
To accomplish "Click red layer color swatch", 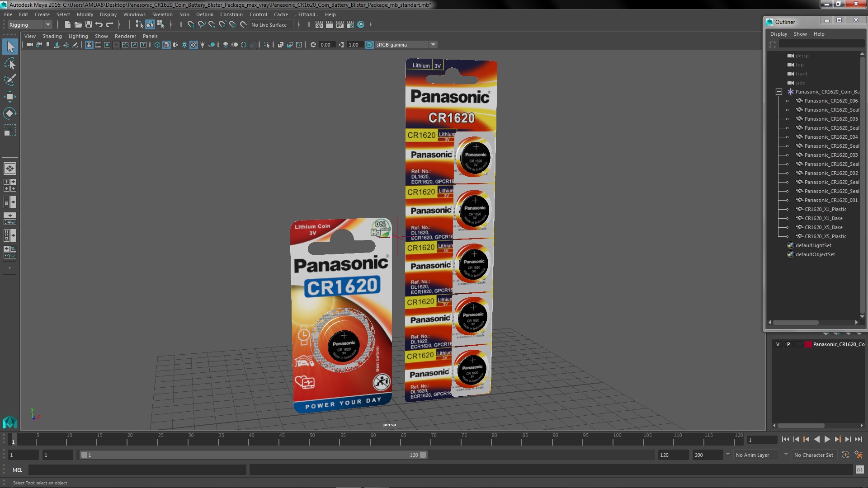I will pyautogui.click(x=808, y=344).
